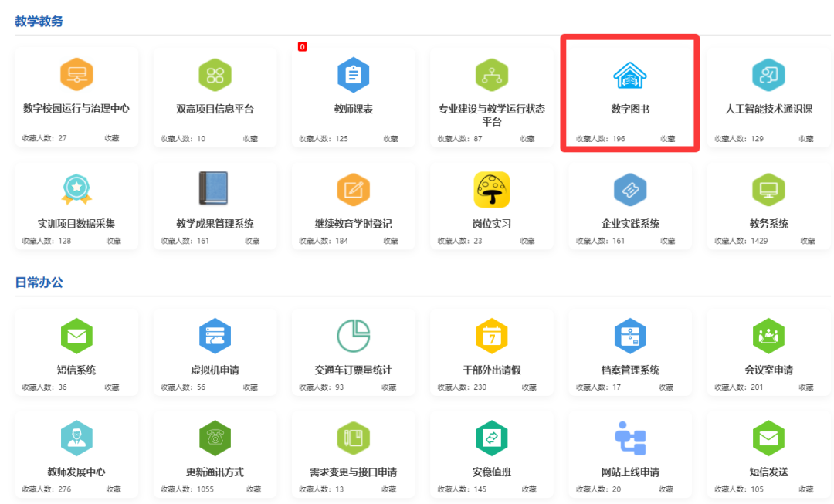
Task: Open the 数字图书 digital library icon
Action: click(x=629, y=76)
